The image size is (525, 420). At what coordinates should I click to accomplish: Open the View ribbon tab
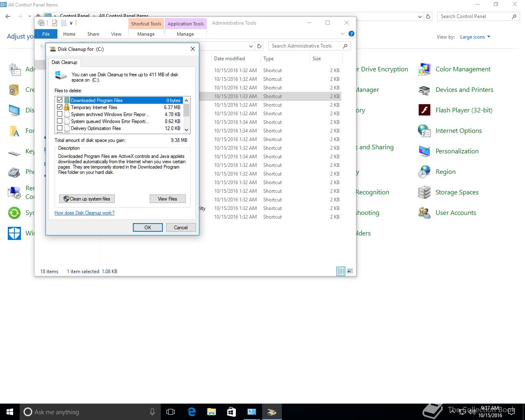(116, 34)
